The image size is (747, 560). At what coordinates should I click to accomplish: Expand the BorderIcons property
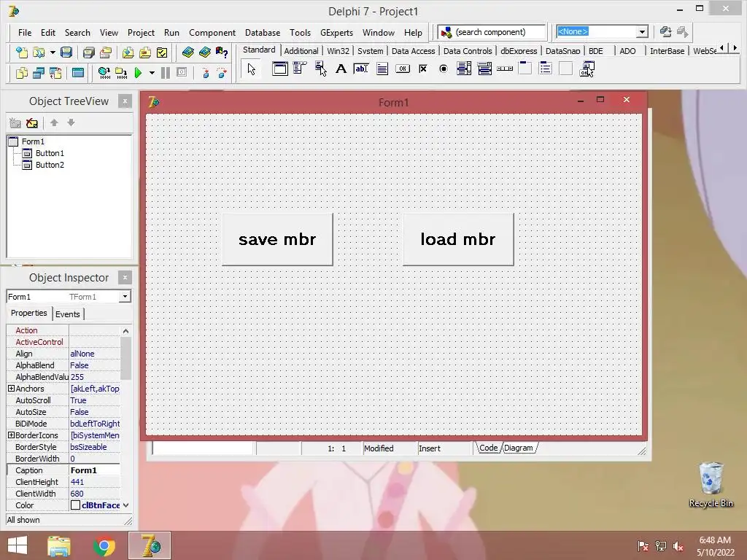pos(11,435)
